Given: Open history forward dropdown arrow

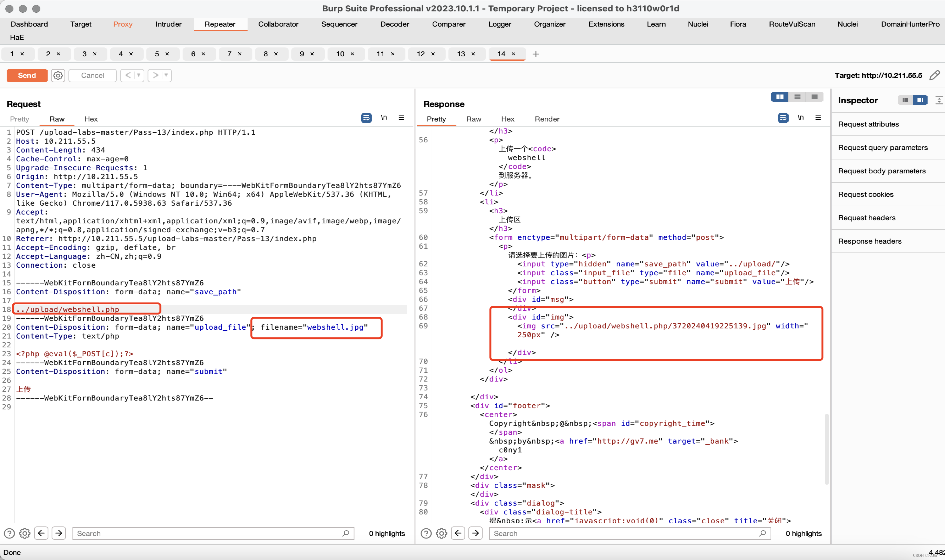Looking at the screenshot, I should point(166,76).
